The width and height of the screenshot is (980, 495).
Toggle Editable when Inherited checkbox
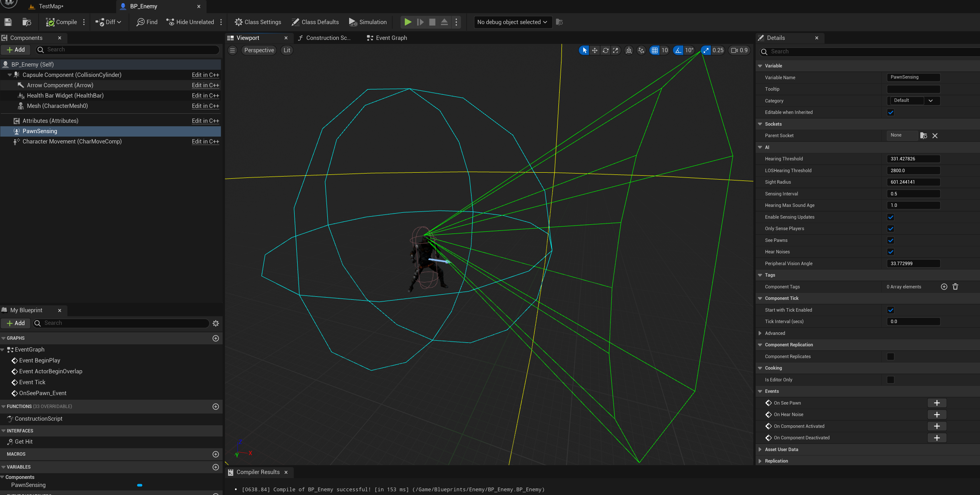click(x=890, y=112)
